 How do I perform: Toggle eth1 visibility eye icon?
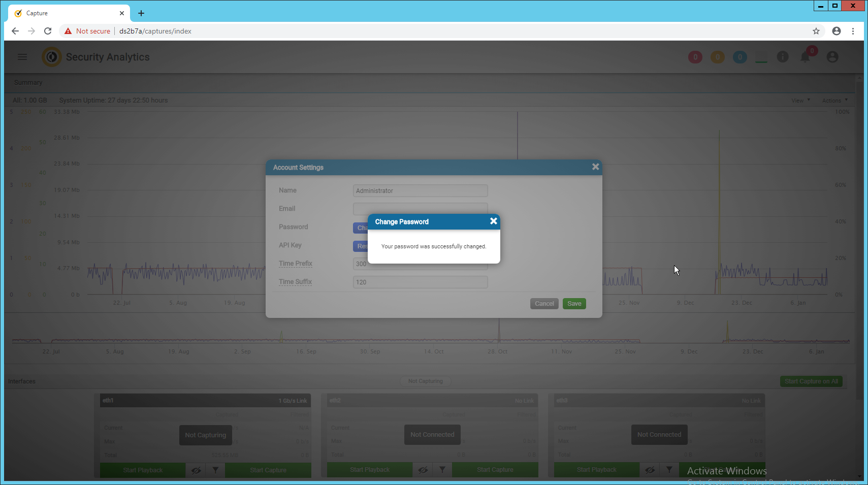(196, 470)
